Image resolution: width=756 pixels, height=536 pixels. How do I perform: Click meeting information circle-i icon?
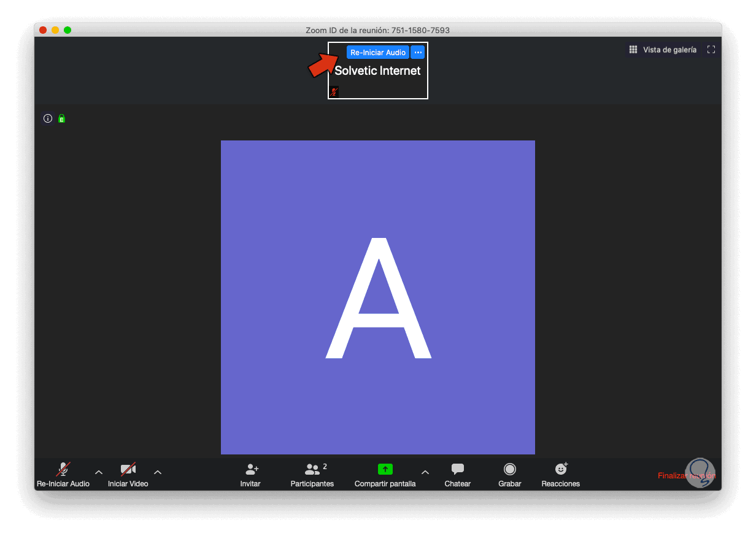point(48,118)
